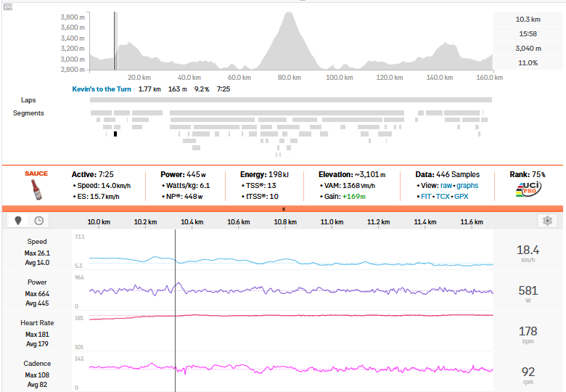
Task: Click the full-length Laps bar
Action: point(291,100)
